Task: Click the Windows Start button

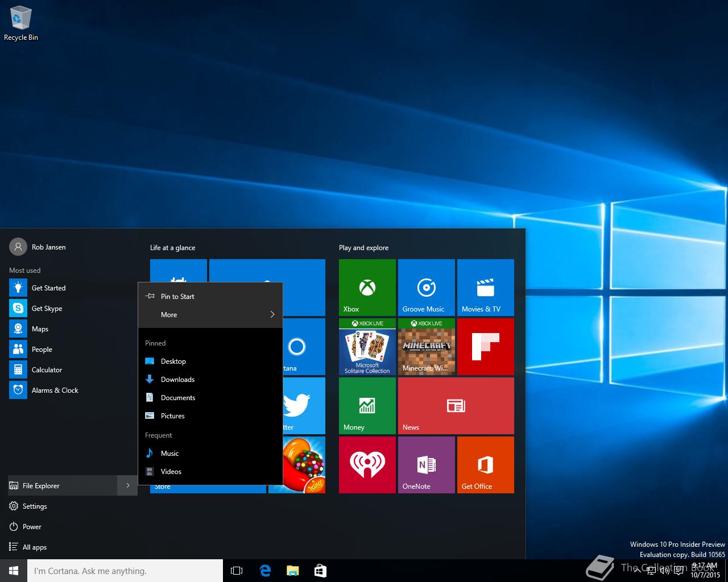Action: [14, 571]
